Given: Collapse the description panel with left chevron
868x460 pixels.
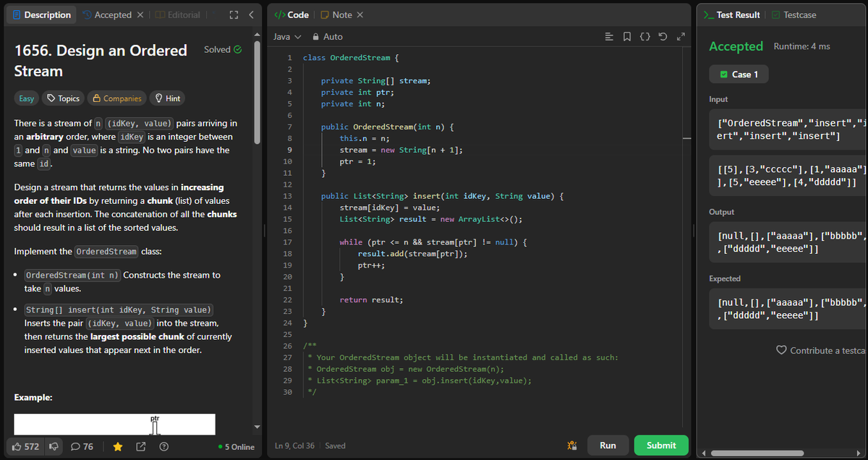Looking at the screenshot, I should click(250, 15).
